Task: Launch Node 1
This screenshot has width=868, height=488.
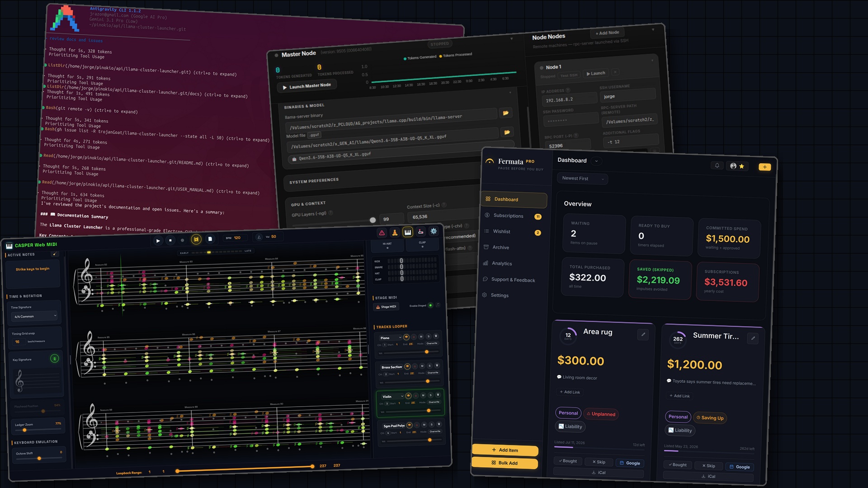Action: coord(595,73)
